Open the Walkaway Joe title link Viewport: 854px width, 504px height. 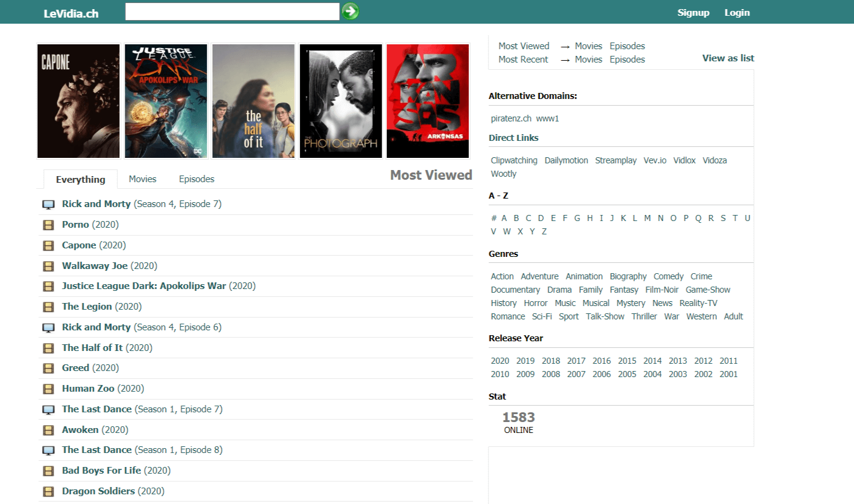coord(95,266)
